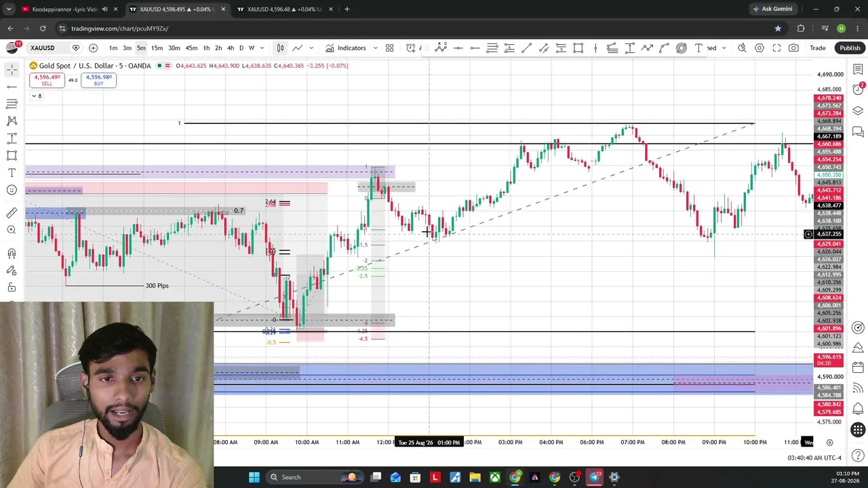868x488 pixels.
Task: Select the crosshair cursor tool in left sidebar
Action: pyautogui.click(x=12, y=70)
